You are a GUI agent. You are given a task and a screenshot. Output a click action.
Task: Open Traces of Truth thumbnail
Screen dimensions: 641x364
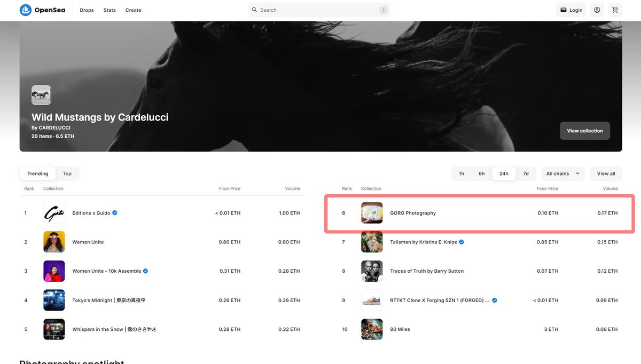coord(372,271)
